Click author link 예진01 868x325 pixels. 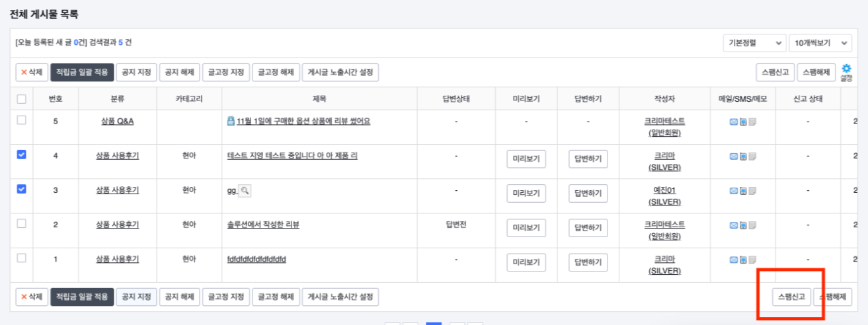(x=664, y=190)
